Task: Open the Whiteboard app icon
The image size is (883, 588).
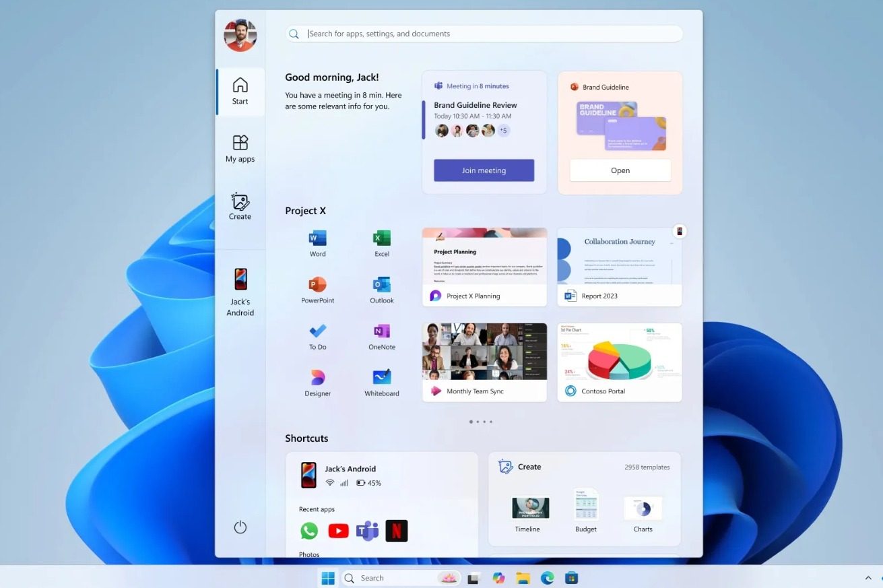Action: pos(382,377)
